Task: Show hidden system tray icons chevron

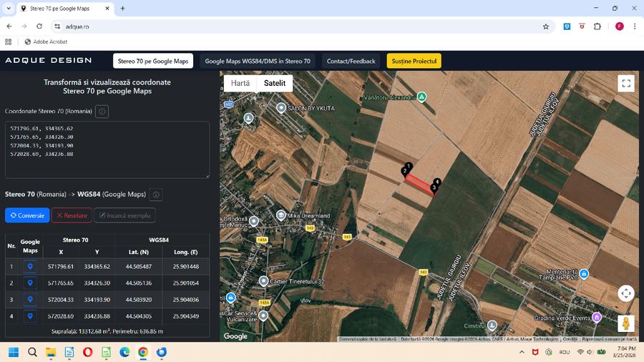Action: point(522,353)
